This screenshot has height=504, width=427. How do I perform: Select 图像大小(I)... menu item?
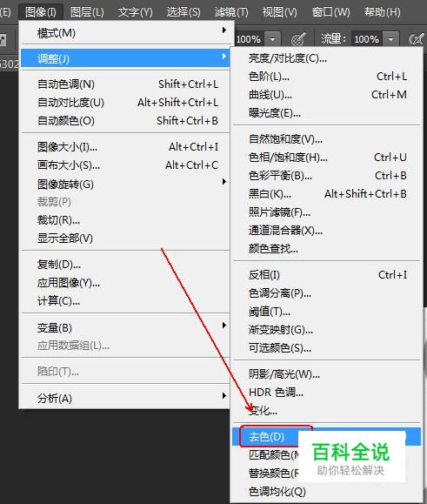(x=125, y=147)
